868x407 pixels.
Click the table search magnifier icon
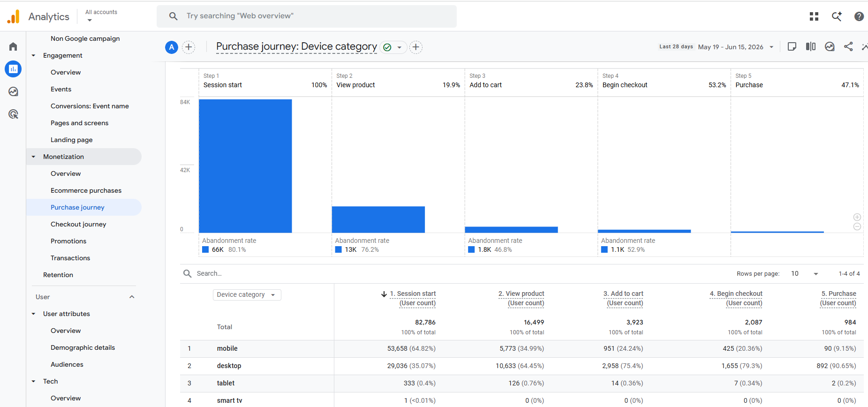(188, 273)
